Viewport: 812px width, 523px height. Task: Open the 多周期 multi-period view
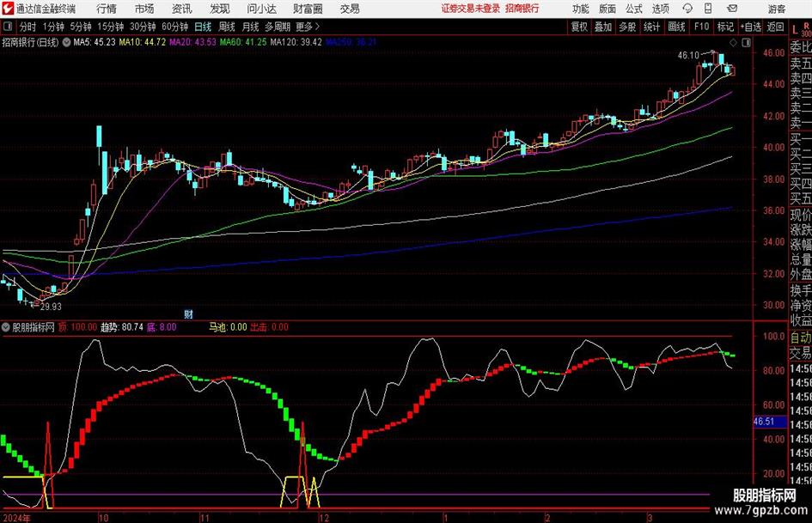(x=278, y=27)
